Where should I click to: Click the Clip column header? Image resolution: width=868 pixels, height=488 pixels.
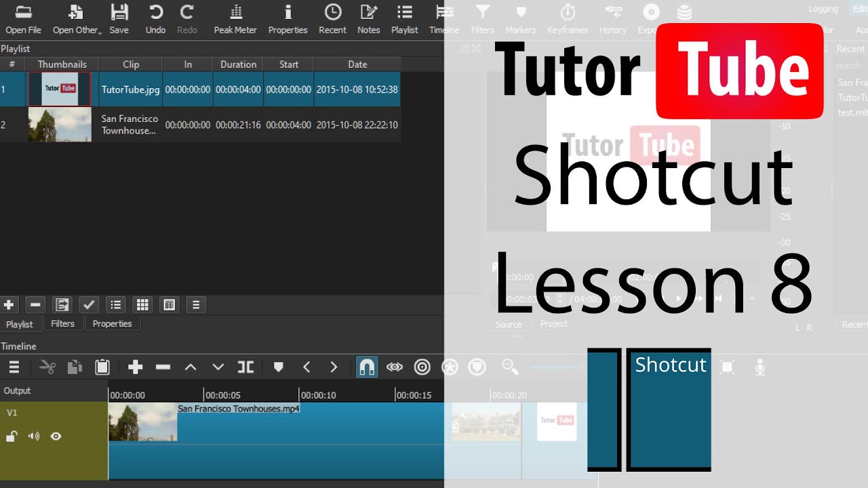pyautogui.click(x=131, y=64)
